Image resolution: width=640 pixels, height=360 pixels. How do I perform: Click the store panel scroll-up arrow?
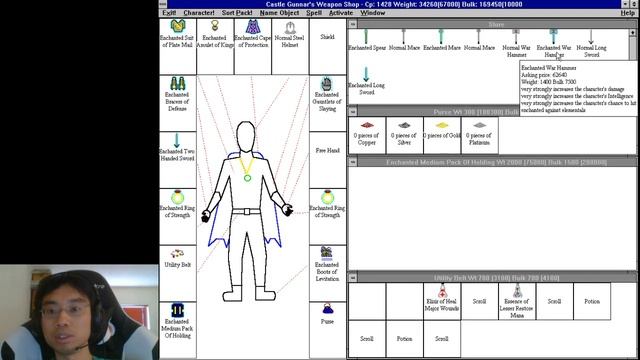633,33
